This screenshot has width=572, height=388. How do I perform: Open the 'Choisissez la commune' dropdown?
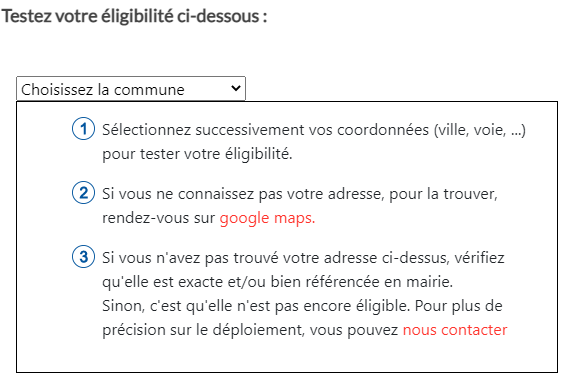[x=131, y=89]
